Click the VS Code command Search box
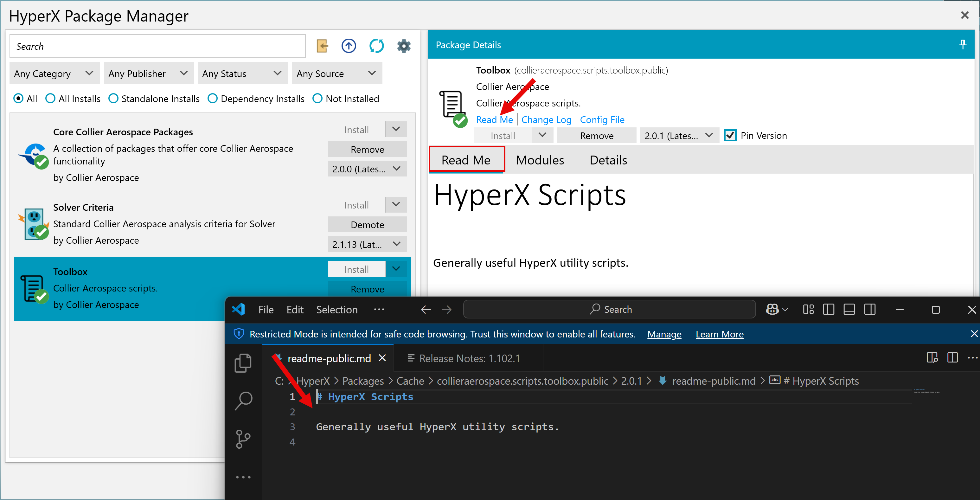The image size is (980, 500). coord(609,309)
